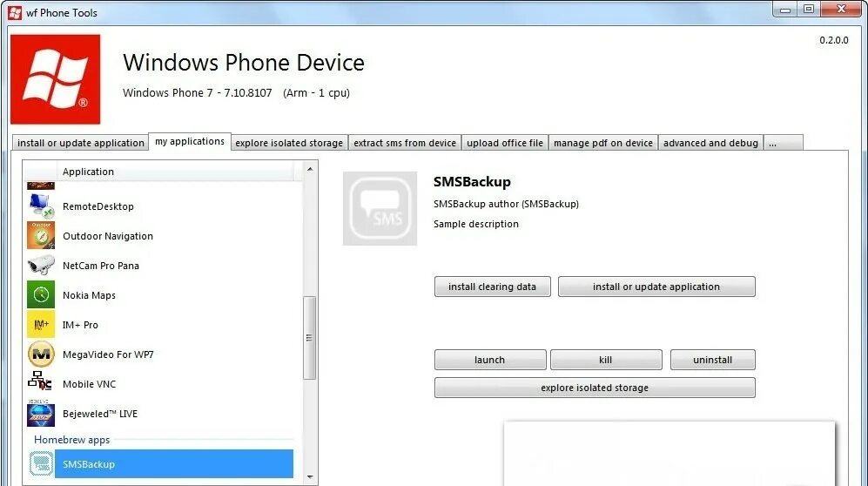This screenshot has height=486, width=868.
Task: Select Bejeweled LIVE in the list
Action: 100,414
